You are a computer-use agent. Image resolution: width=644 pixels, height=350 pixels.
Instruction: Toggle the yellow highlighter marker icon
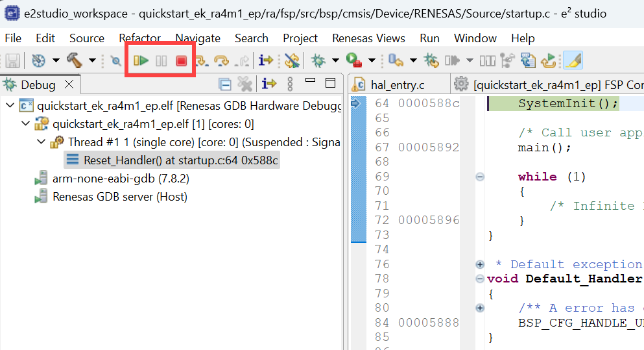573,60
